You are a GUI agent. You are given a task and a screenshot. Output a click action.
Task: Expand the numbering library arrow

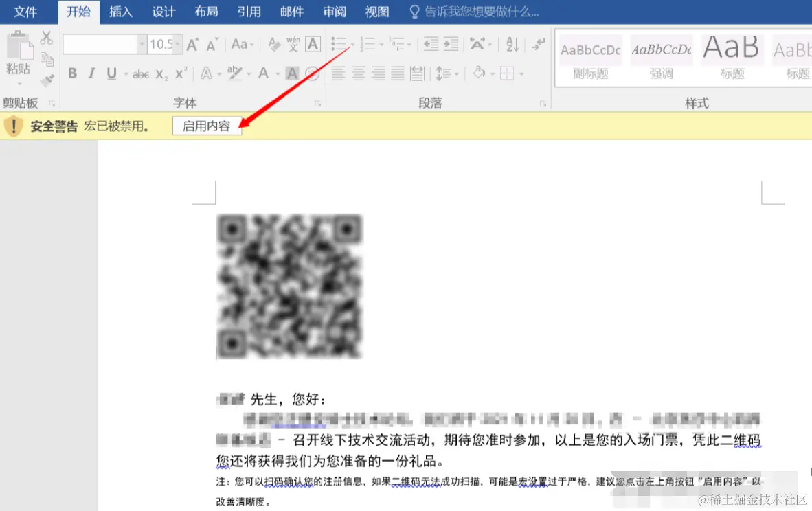click(x=381, y=45)
